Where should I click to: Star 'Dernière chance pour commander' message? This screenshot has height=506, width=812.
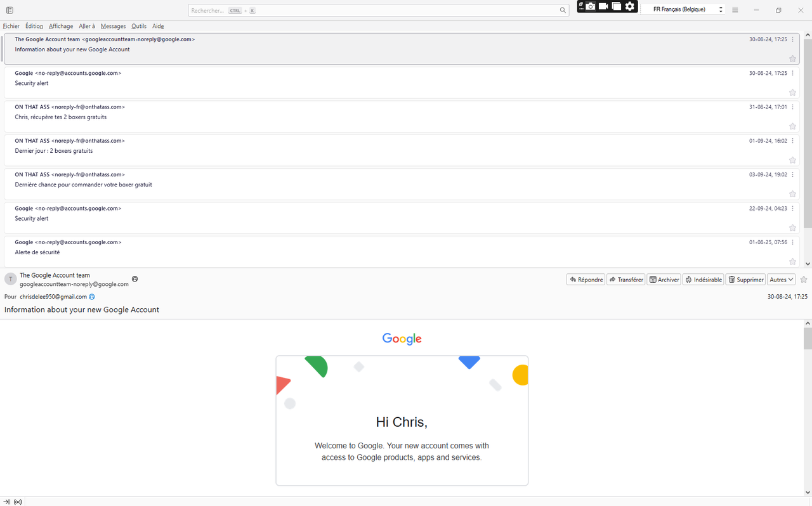[792, 194]
